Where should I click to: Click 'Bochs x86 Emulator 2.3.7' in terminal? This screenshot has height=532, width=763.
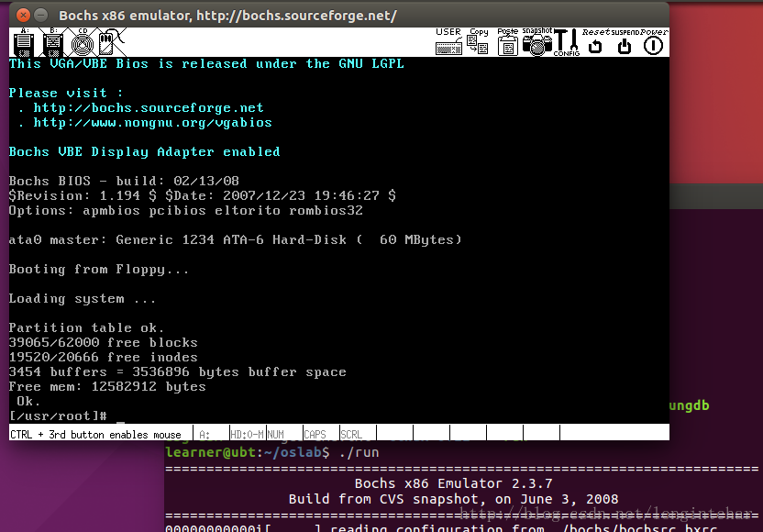point(454,483)
